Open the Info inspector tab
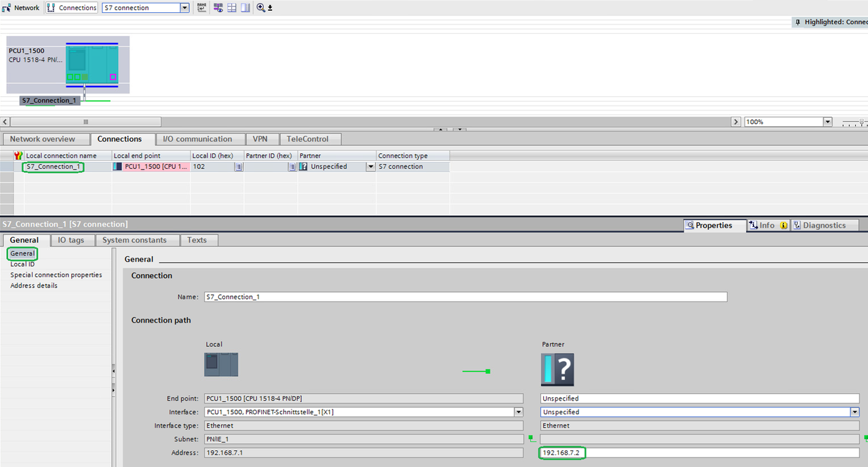This screenshot has height=467, width=868. 768,225
